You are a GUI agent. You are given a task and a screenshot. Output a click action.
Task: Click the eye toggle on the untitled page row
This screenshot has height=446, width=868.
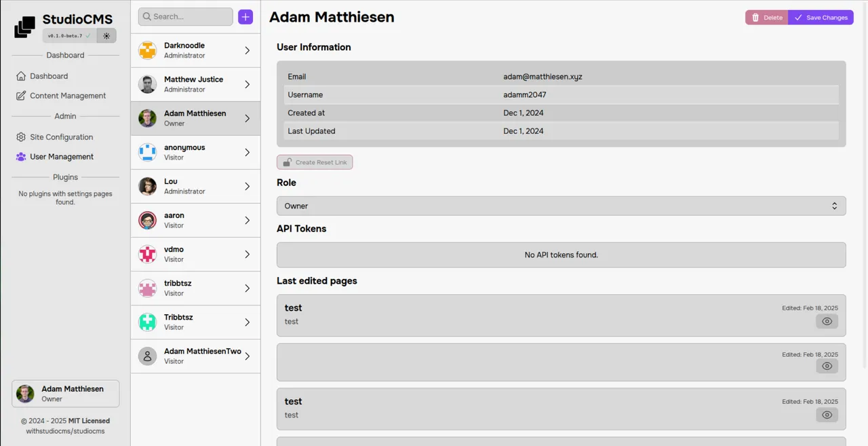click(x=827, y=366)
